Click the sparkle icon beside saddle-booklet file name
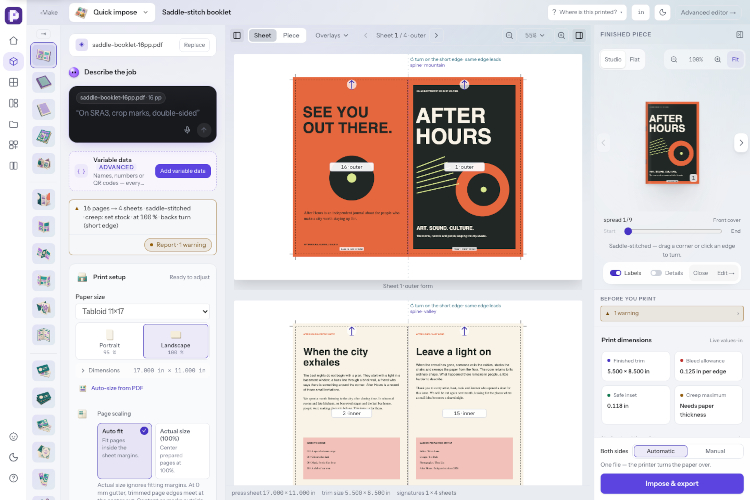The image size is (750, 500). 82,45
